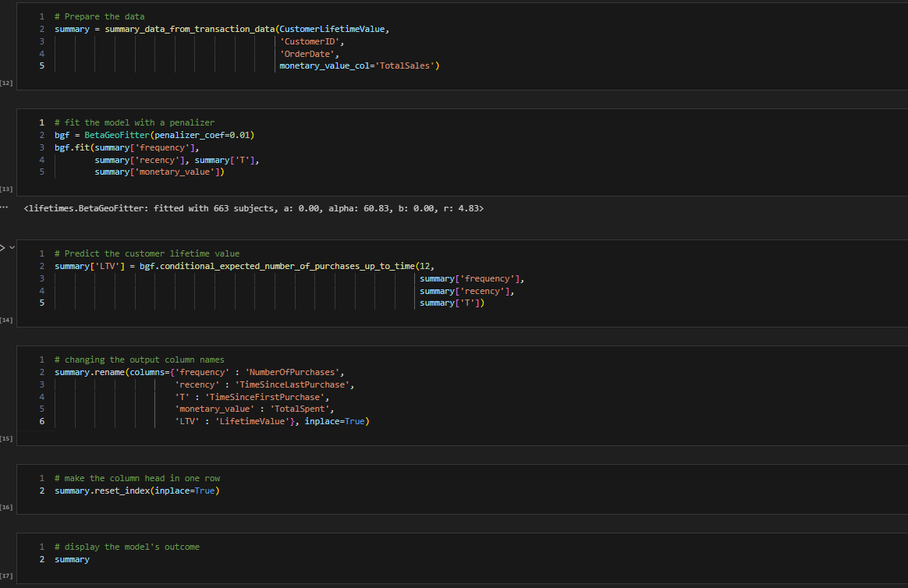This screenshot has height=588, width=908.
Task: Click comment '# make the column head in one row'
Action: [x=137, y=478]
